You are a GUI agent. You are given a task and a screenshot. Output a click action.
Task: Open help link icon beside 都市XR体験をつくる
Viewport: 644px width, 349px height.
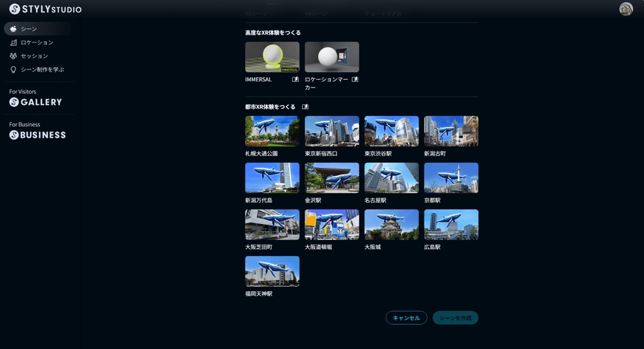(305, 107)
